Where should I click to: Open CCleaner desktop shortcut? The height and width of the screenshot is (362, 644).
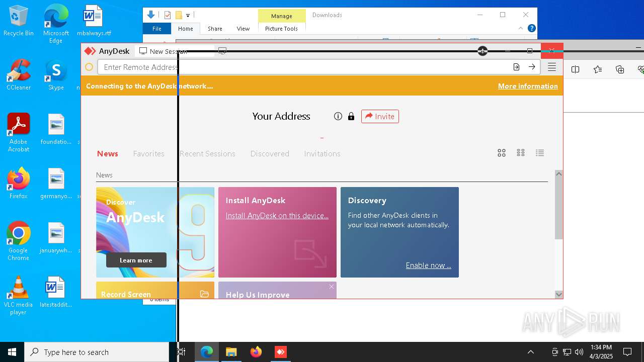pos(19,75)
